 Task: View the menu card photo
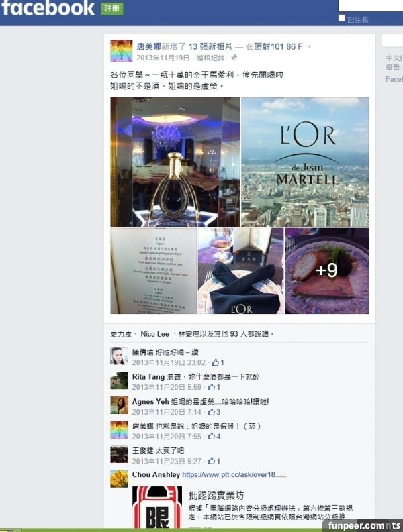coord(154,271)
